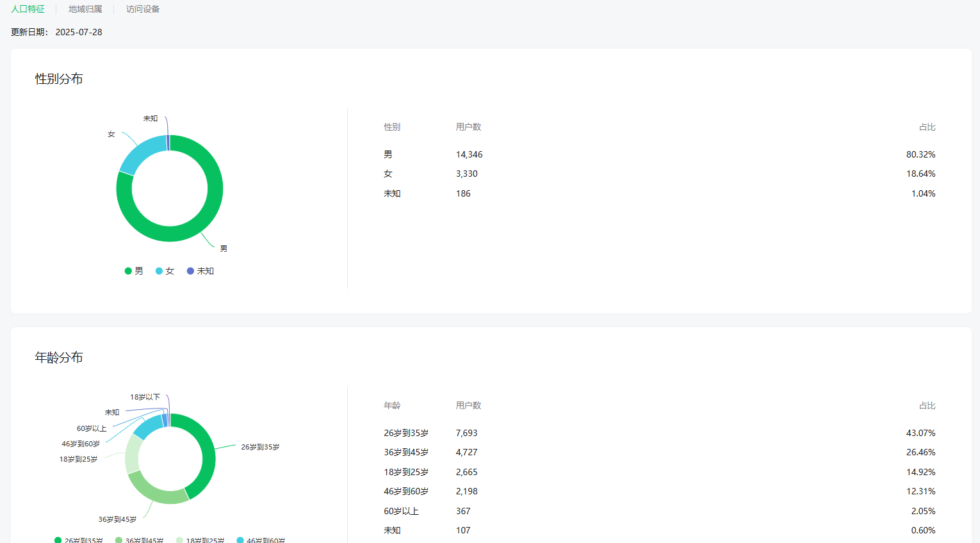Click the update date 2025-07-28
Image resolution: width=980 pixels, height=543 pixels.
79,32
